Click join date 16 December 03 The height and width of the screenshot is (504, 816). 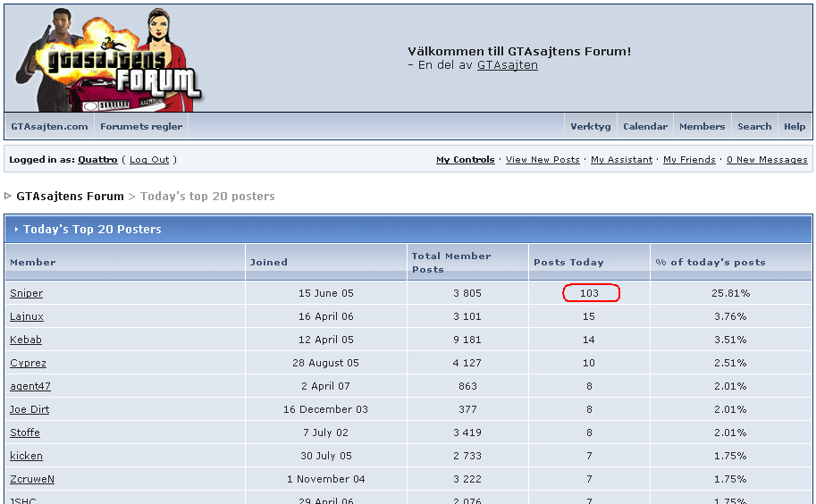coord(326,409)
